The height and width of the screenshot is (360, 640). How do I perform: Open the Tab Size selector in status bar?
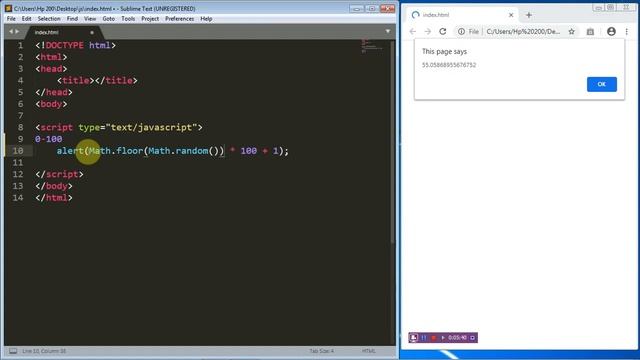coord(322,351)
